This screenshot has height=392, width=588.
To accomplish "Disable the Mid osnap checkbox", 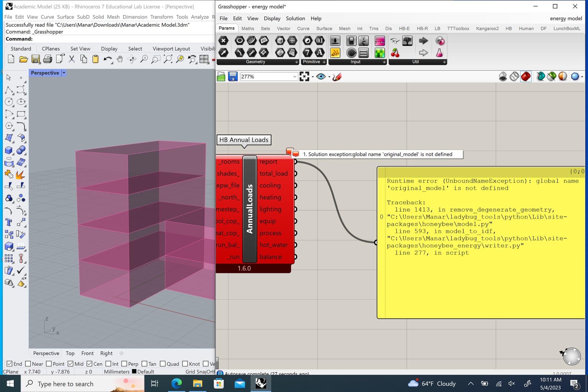I will [x=71, y=364].
